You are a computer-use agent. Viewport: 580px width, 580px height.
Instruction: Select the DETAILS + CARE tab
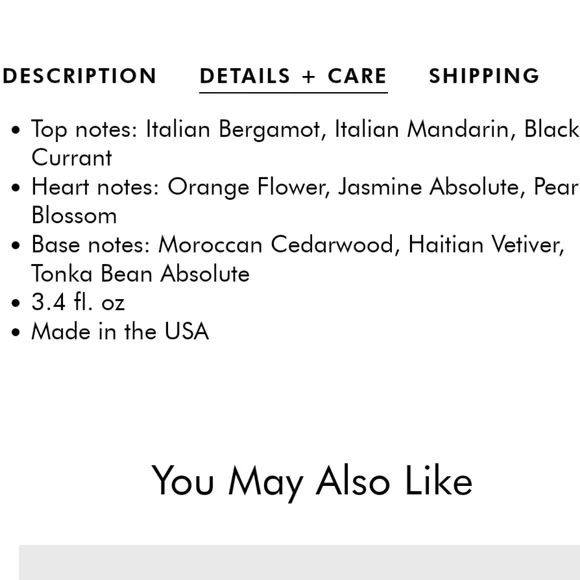pos(293,76)
